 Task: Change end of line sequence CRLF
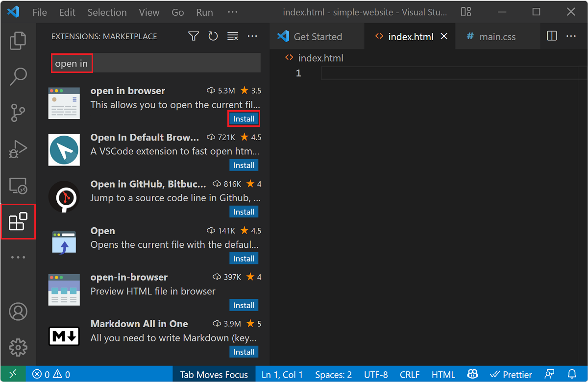[x=410, y=375]
